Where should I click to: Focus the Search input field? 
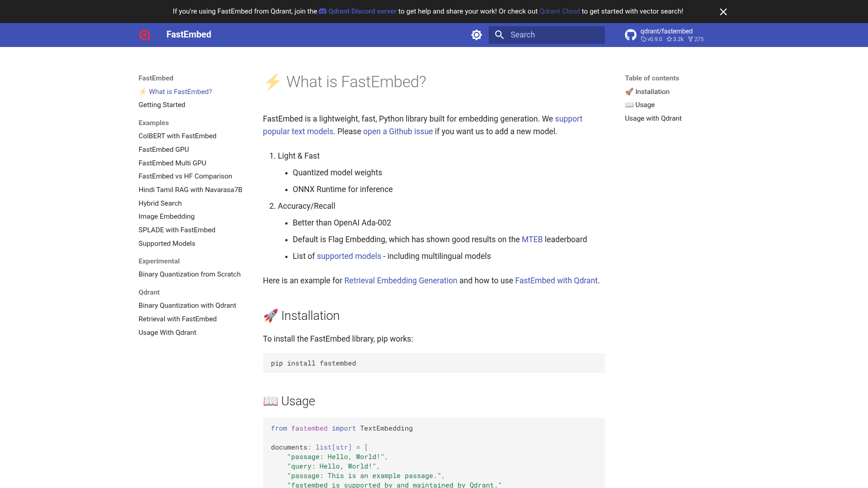point(547,35)
